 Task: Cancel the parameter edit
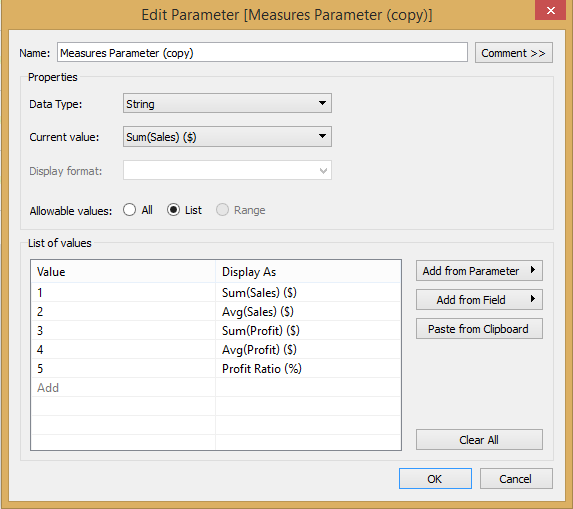(516, 479)
